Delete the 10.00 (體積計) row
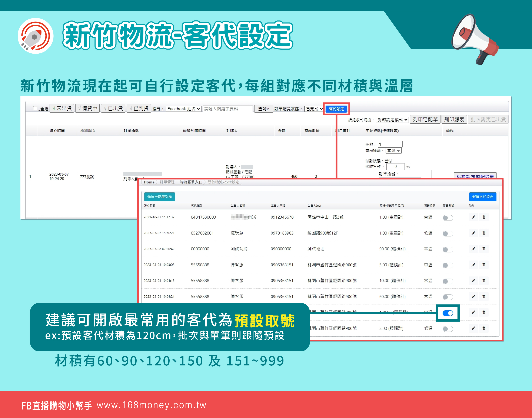 (x=484, y=281)
